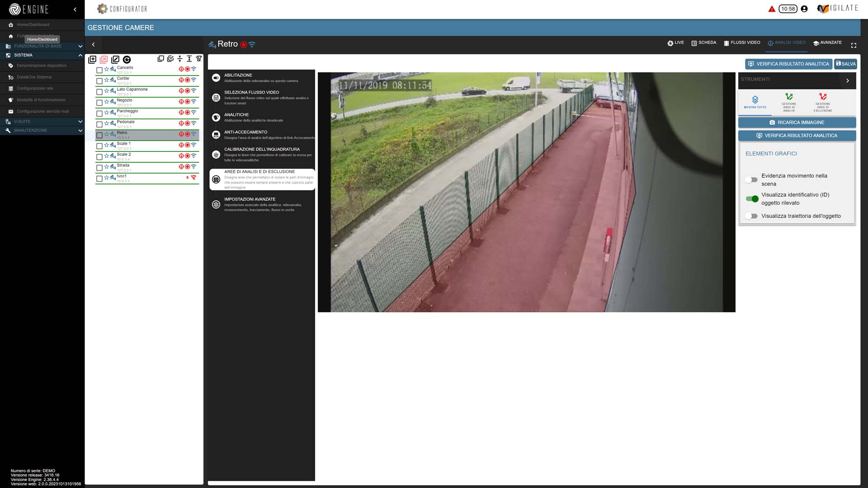The height and width of the screenshot is (488, 868).
Task: Click the favorite star for Cancello camera
Action: click(107, 69)
